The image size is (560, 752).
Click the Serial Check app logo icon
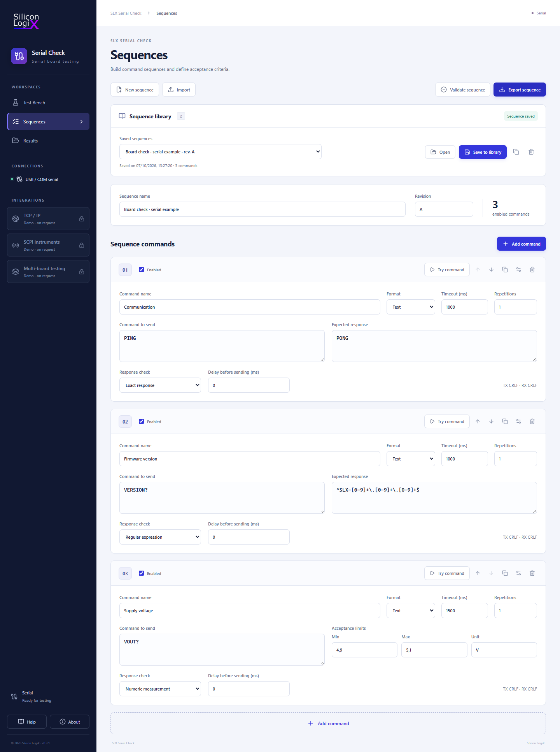point(19,56)
